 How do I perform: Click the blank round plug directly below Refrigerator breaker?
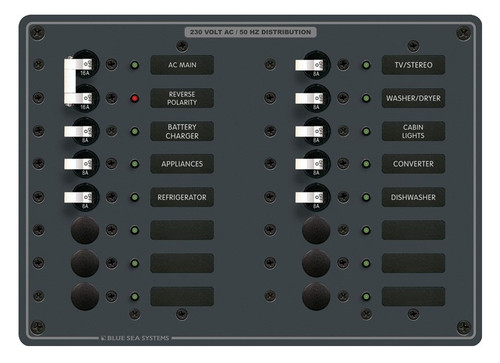point(85,230)
